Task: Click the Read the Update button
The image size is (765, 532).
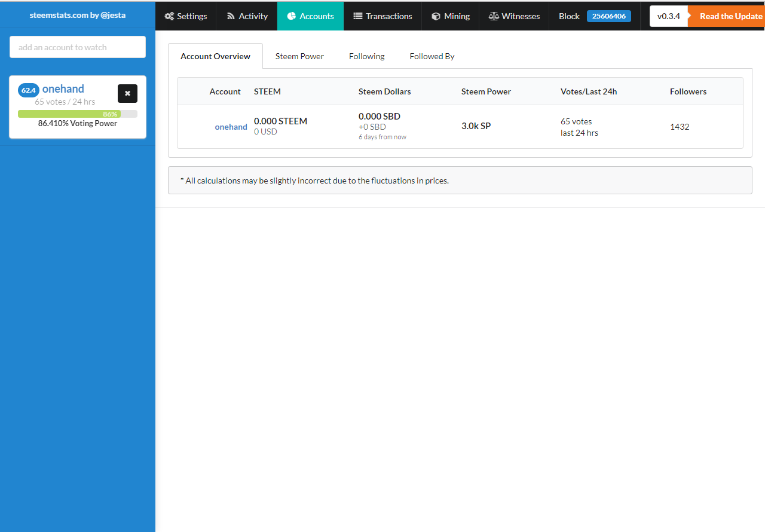Action: click(x=727, y=16)
